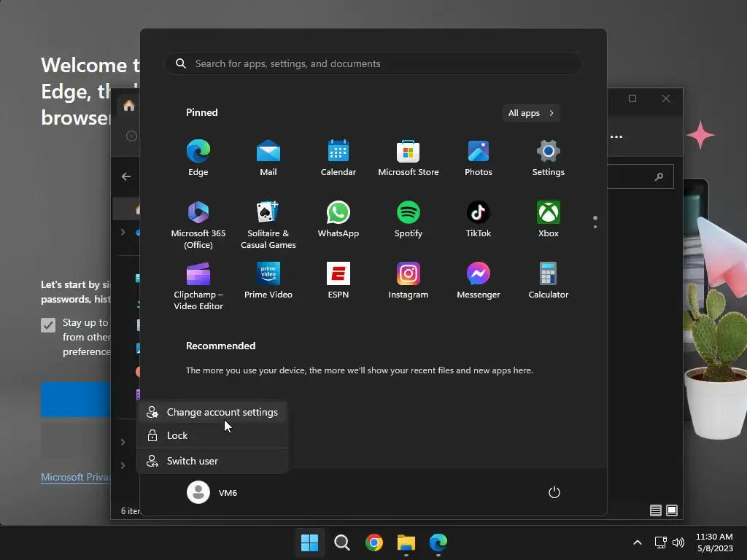Screen dimensions: 747x560
Task: Switch File Explorer to details view
Action: 656,510
